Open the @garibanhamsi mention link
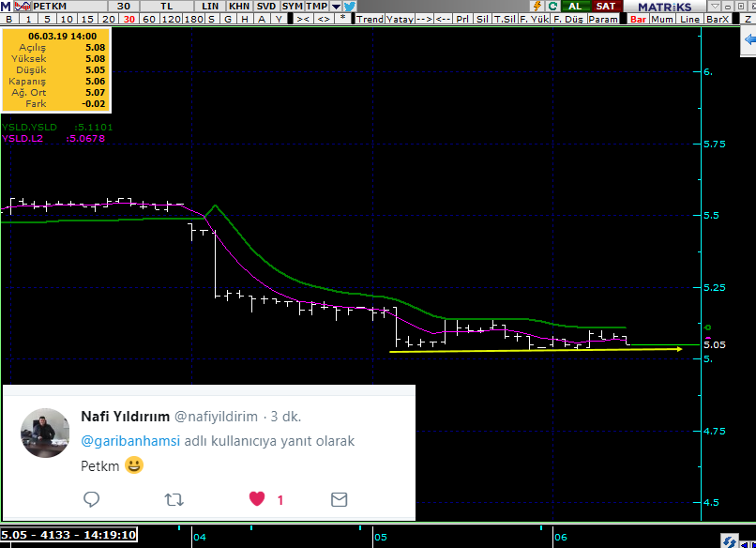Screen dimensions: 756x548 click(x=130, y=441)
